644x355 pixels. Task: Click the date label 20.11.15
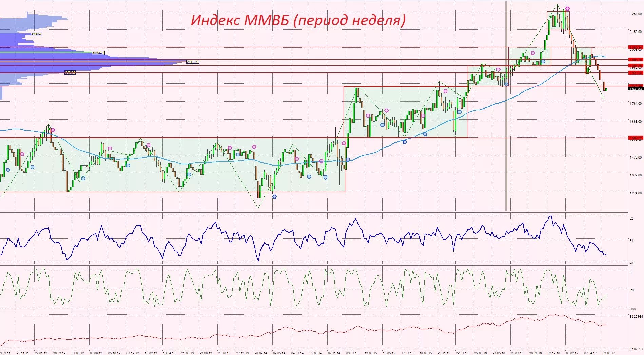(444, 353)
